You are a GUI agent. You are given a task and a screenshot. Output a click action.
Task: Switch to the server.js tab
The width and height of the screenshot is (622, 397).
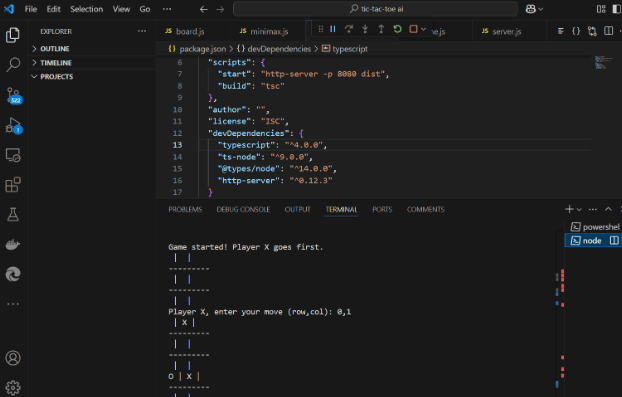(507, 31)
